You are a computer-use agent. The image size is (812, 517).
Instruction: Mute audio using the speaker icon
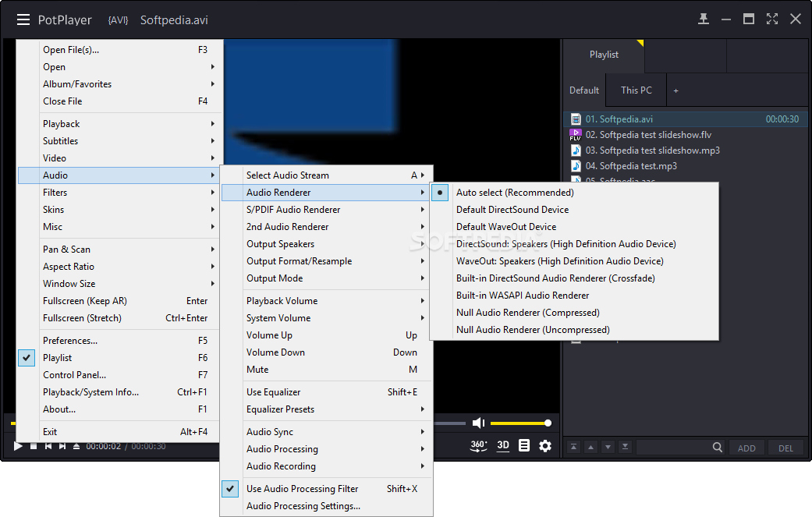point(478,423)
